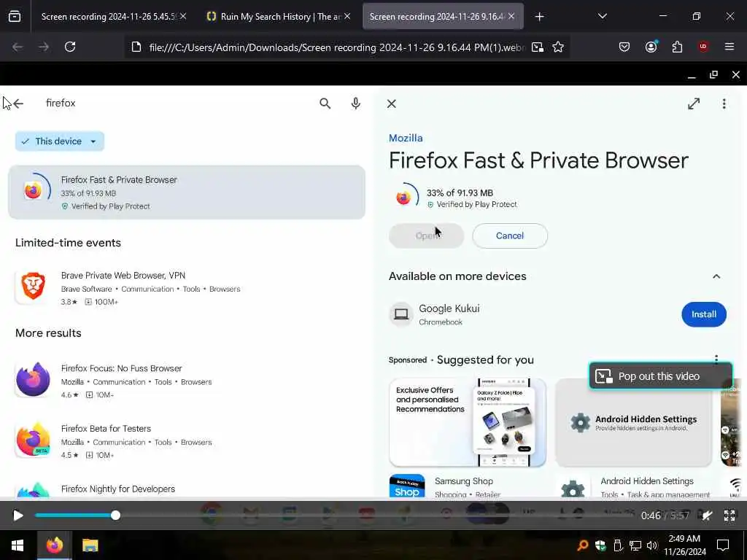
Task: Open Firefox Beta for Testers listing
Action: pyautogui.click(x=187, y=441)
